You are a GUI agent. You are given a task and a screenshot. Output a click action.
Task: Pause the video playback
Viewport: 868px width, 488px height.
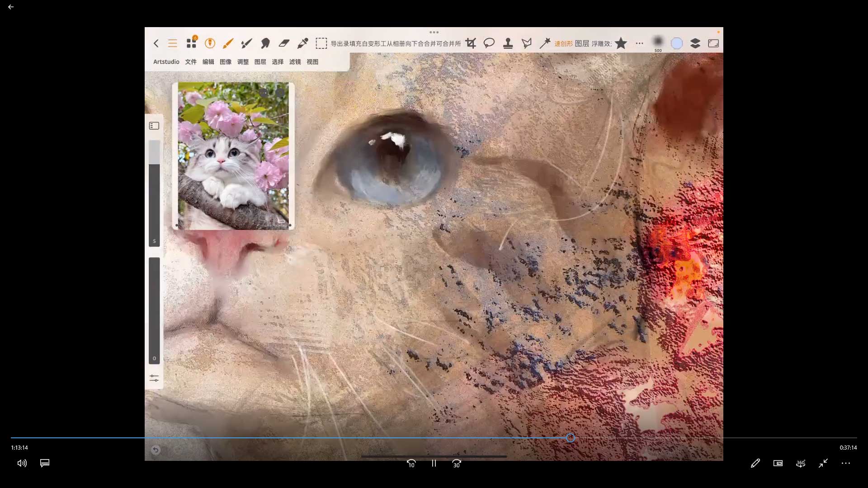(x=434, y=463)
